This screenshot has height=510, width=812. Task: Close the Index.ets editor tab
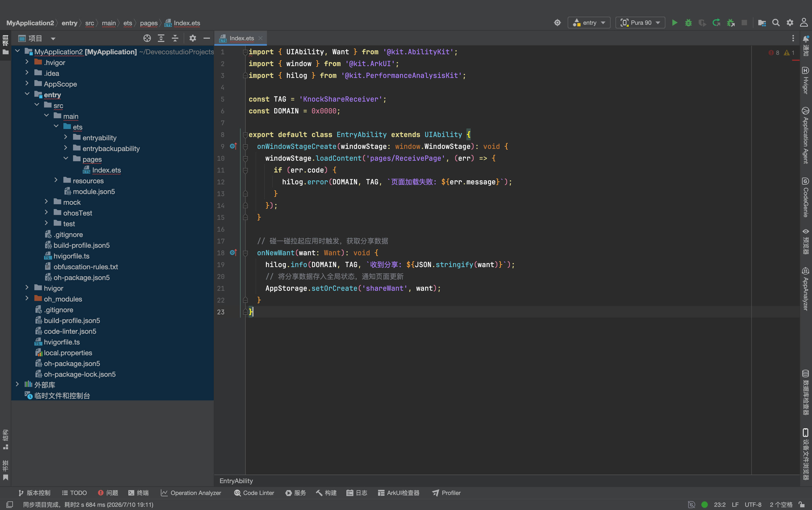point(260,38)
